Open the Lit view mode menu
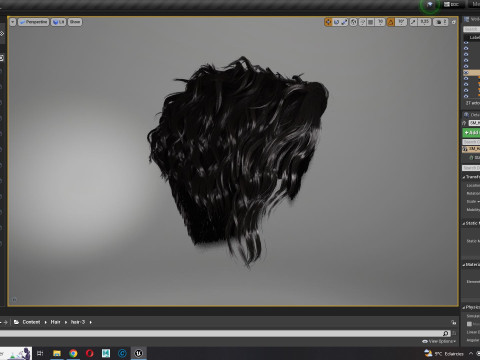 pyautogui.click(x=58, y=22)
